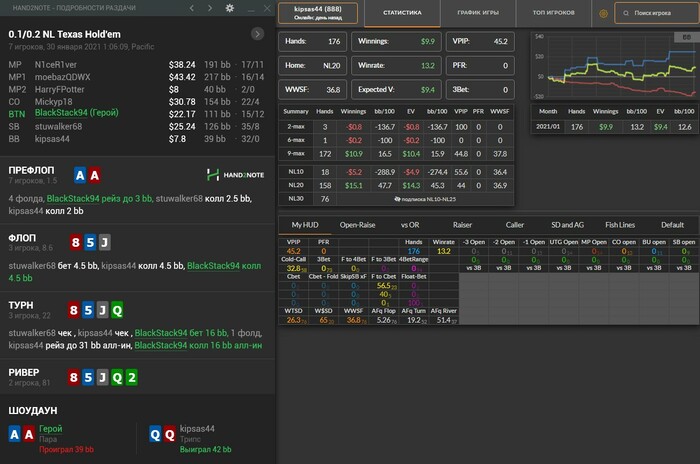Click the blue 5 card in Flop row
Image resolution: width=700 pixels, height=464 pixels.
coord(90,242)
